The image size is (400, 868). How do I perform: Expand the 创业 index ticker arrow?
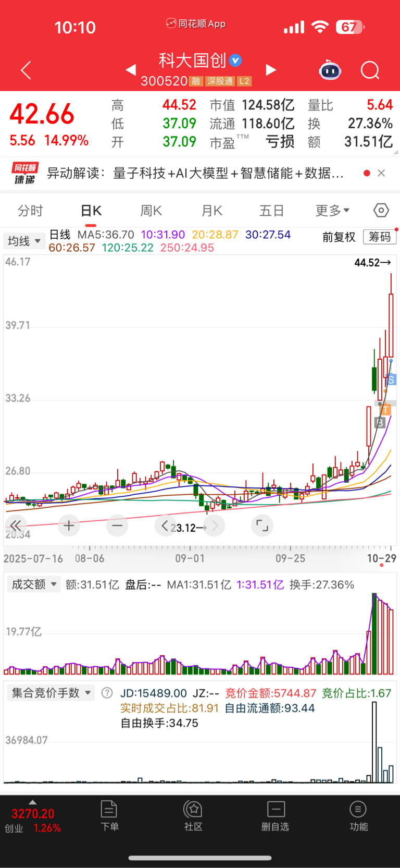(x=32, y=802)
